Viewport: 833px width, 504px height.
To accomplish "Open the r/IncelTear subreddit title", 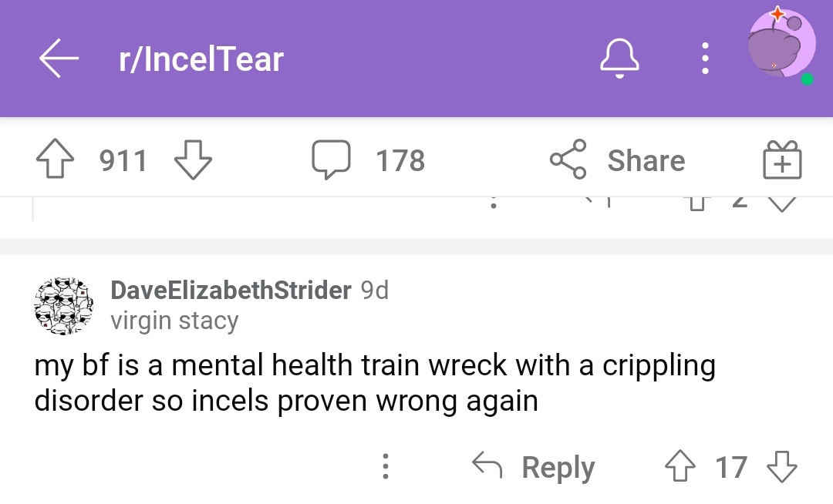I will (x=201, y=59).
